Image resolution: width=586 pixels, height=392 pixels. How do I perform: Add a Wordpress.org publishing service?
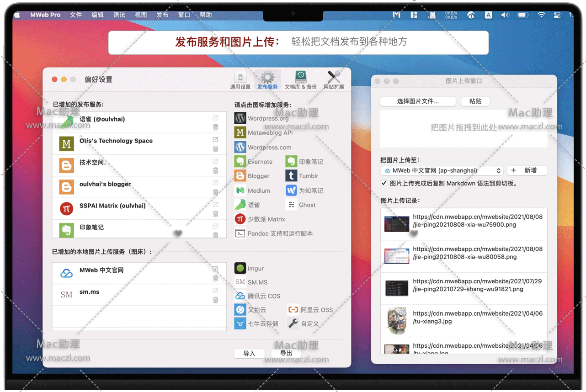point(240,118)
